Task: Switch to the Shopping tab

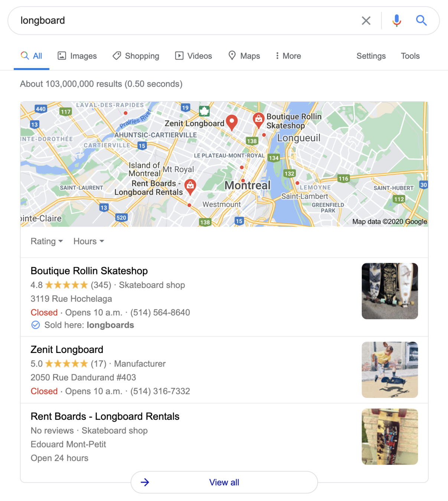Action: pyautogui.click(x=136, y=56)
